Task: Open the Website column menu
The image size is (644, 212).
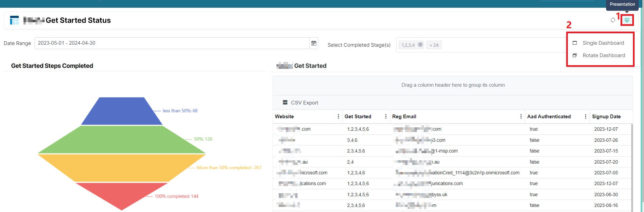Action: [338, 117]
